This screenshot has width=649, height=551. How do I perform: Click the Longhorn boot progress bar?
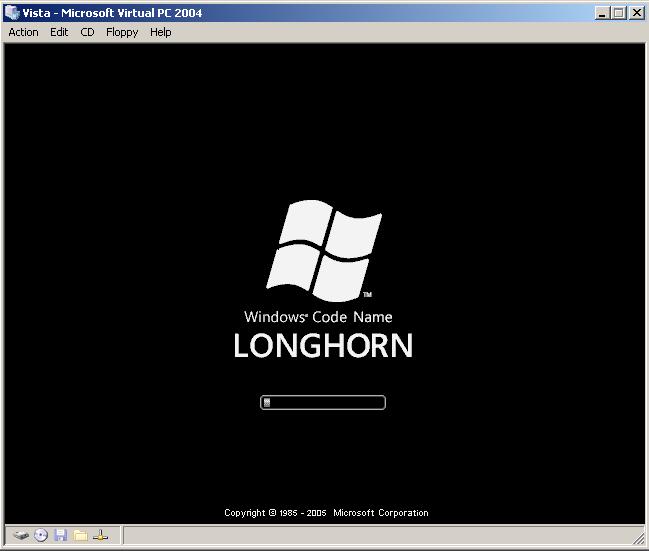(x=323, y=402)
